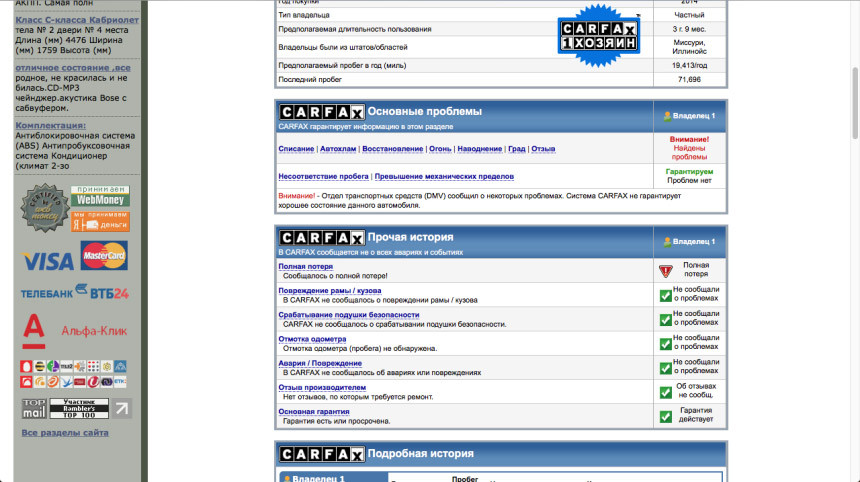Click green check for Отметка одометра

(665, 344)
